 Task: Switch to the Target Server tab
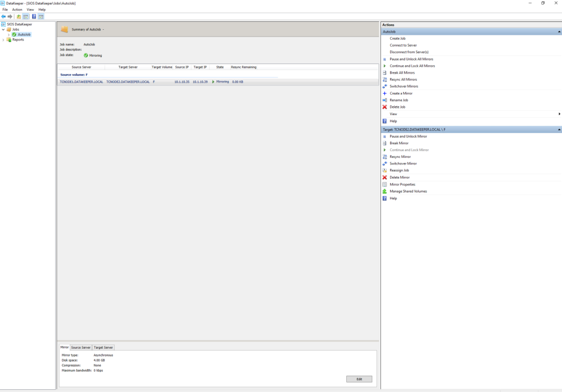tap(103, 348)
